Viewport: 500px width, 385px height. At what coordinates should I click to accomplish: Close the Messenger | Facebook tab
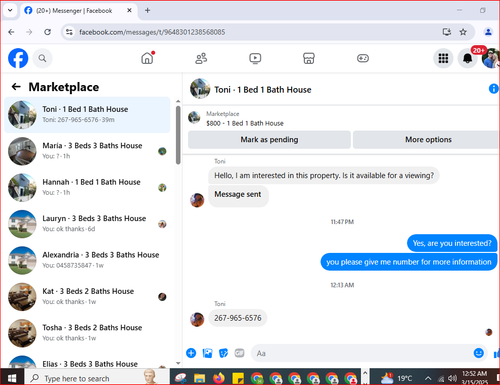pos(129,10)
